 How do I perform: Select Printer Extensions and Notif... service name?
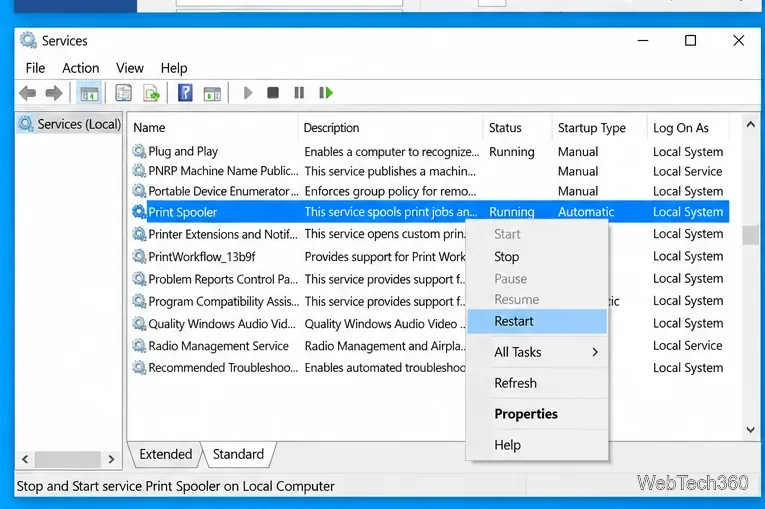(222, 234)
